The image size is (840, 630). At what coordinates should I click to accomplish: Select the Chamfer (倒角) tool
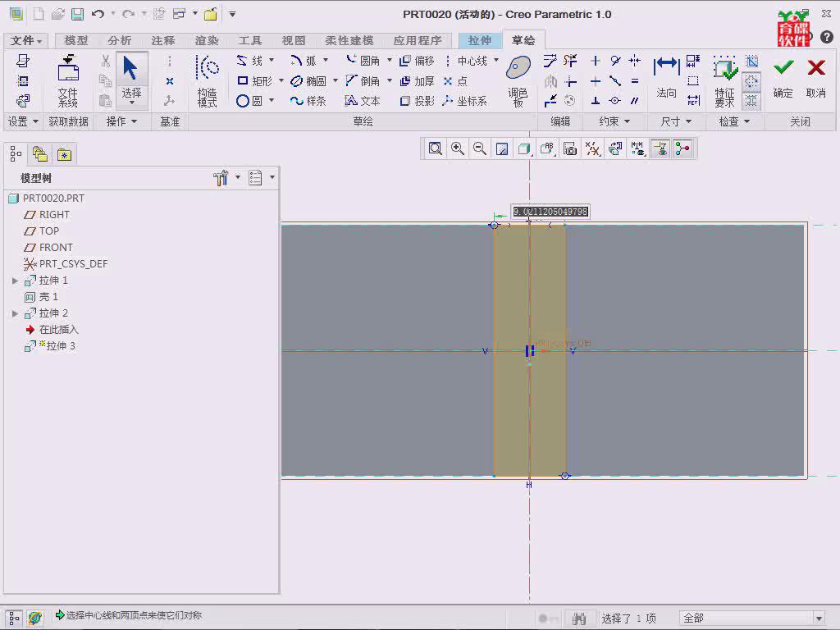click(363, 81)
